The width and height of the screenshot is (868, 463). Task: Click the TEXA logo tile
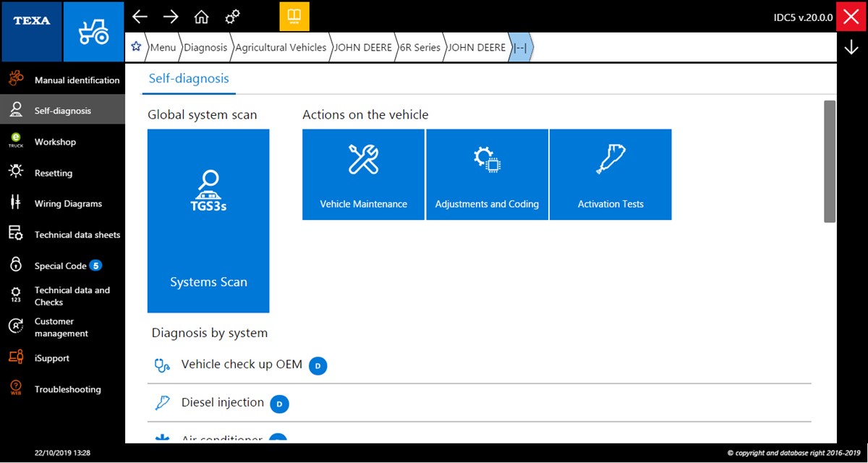pos(31,32)
